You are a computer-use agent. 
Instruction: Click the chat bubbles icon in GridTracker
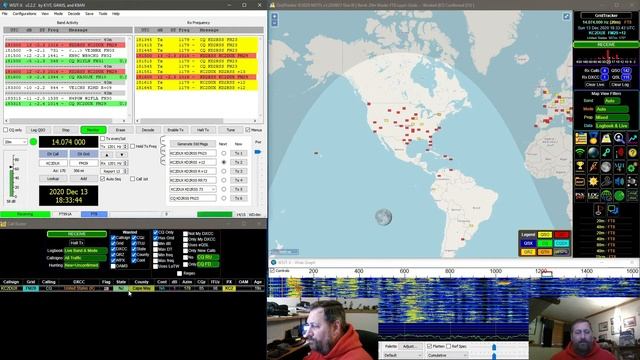click(x=613, y=210)
